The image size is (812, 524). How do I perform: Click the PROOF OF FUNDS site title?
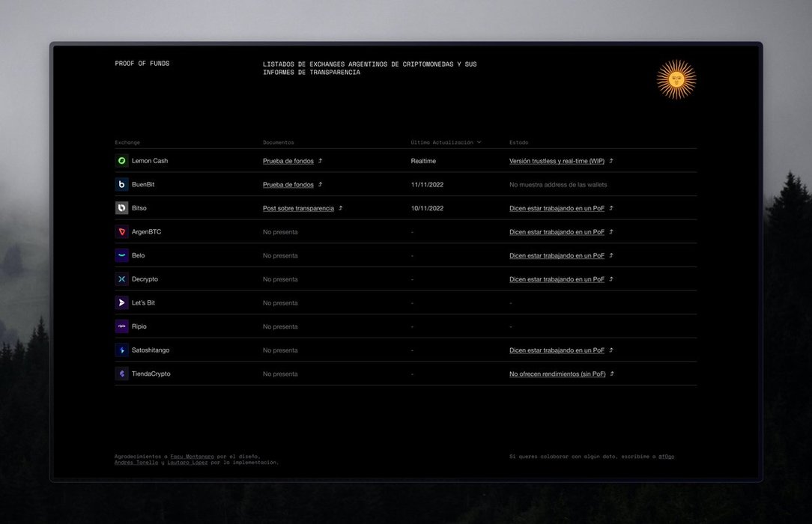click(x=142, y=64)
